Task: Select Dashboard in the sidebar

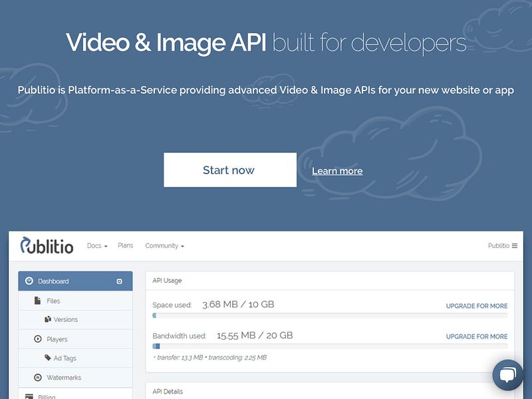Action: (x=75, y=281)
